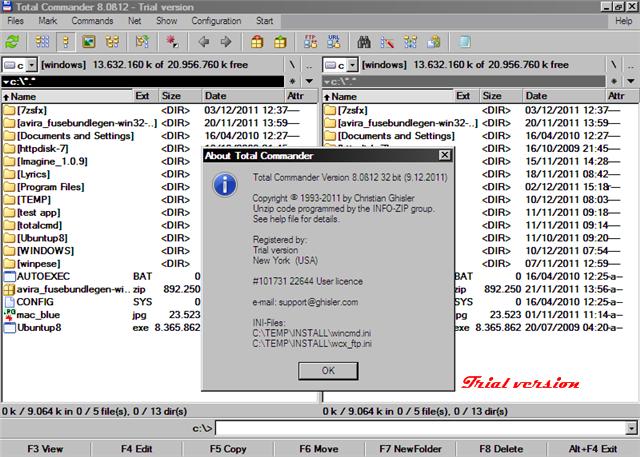This screenshot has height=457, width=640.
Task: Click the F6 Move button
Action: [x=319, y=449]
